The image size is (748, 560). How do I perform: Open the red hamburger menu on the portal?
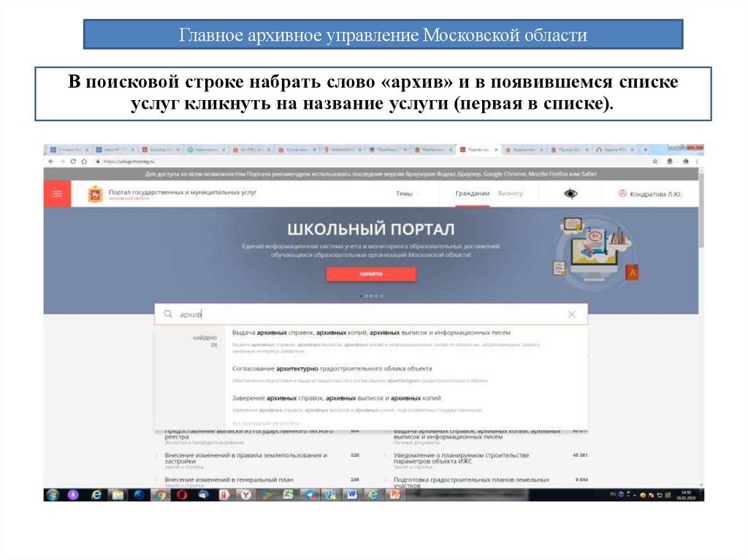(57, 194)
